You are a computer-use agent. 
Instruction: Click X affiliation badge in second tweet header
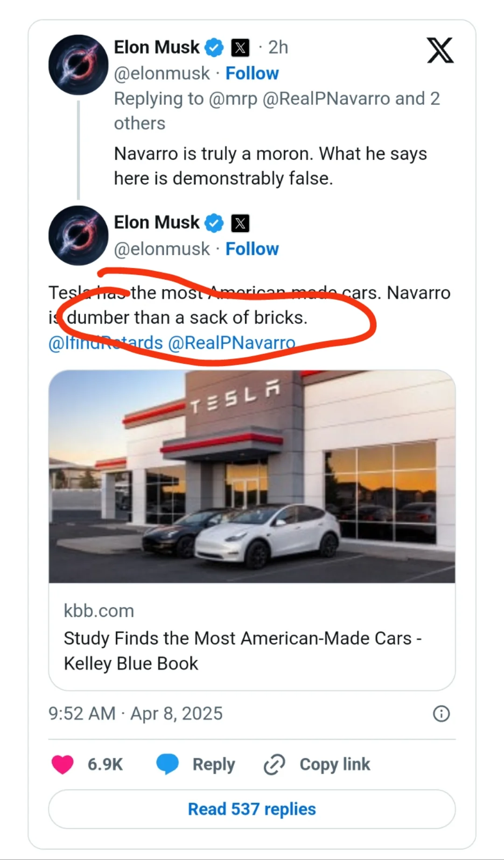pyautogui.click(x=240, y=223)
